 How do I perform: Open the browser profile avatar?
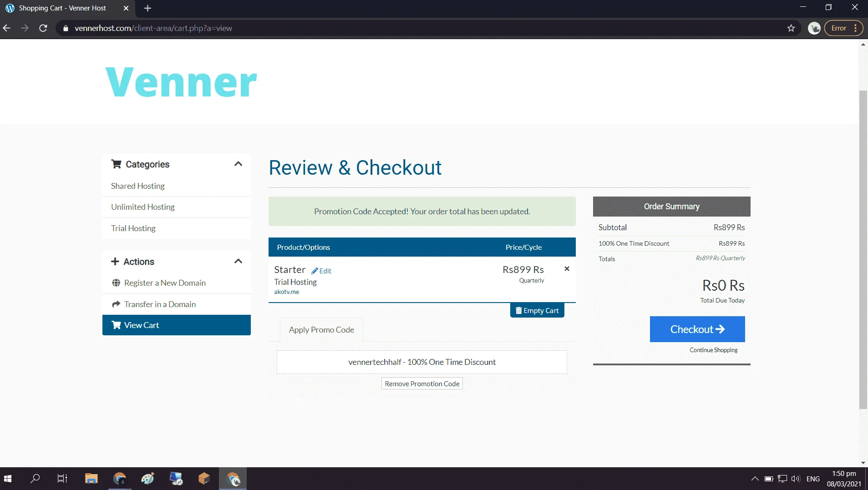814,28
